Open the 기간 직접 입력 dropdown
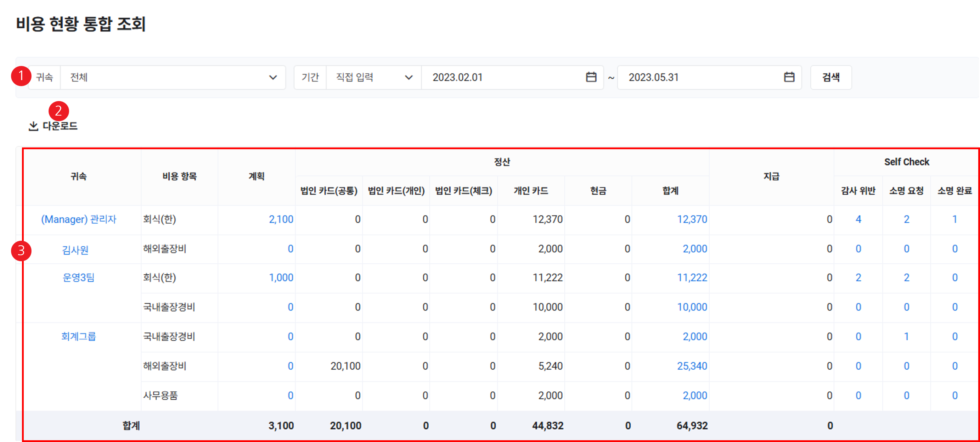The height and width of the screenshot is (442, 980). point(373,77)
